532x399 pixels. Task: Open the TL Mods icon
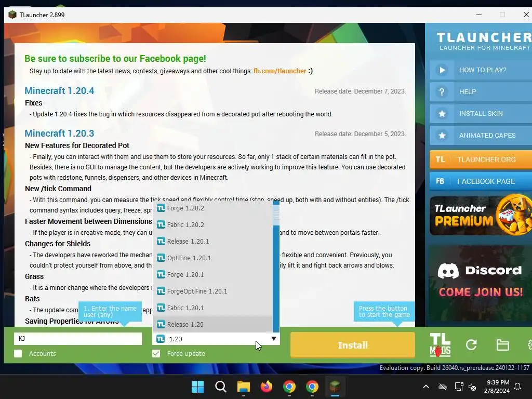[440, 345]
